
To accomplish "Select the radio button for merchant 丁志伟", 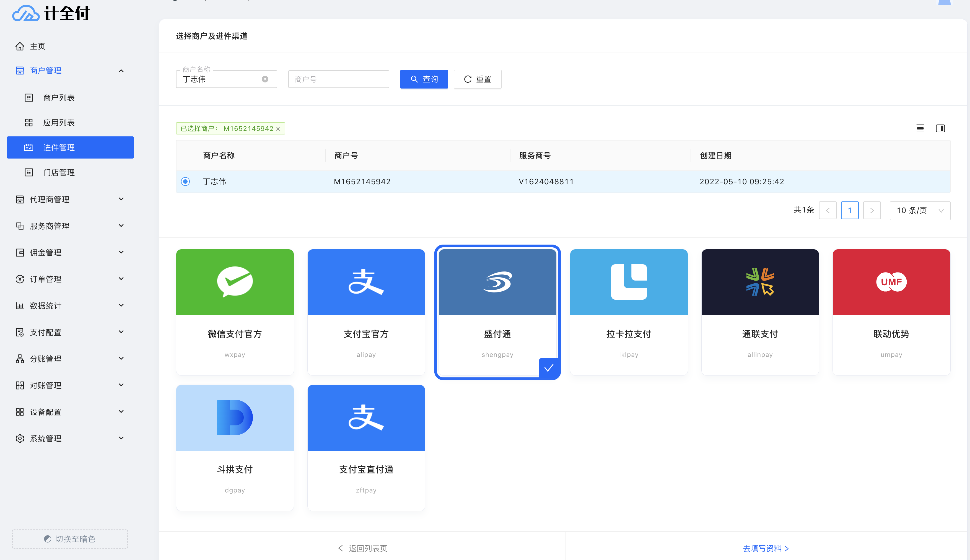I will point(185,182).
